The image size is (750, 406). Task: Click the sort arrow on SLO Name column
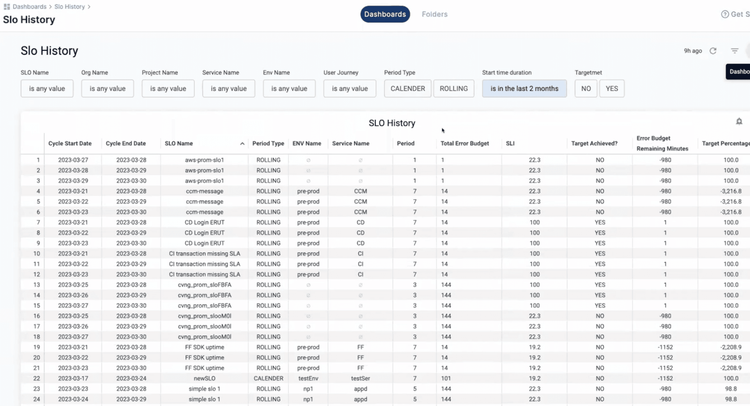(x=241, y=144)
